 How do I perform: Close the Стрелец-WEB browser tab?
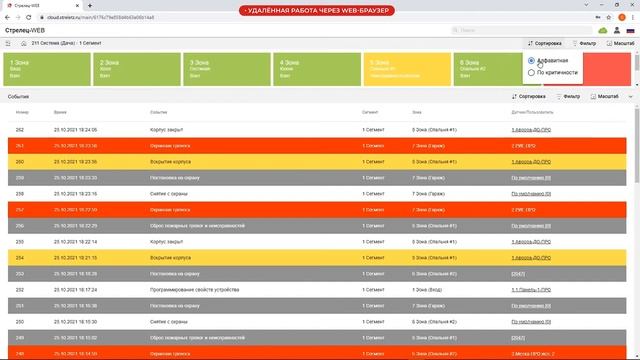(x=78, y=6)
